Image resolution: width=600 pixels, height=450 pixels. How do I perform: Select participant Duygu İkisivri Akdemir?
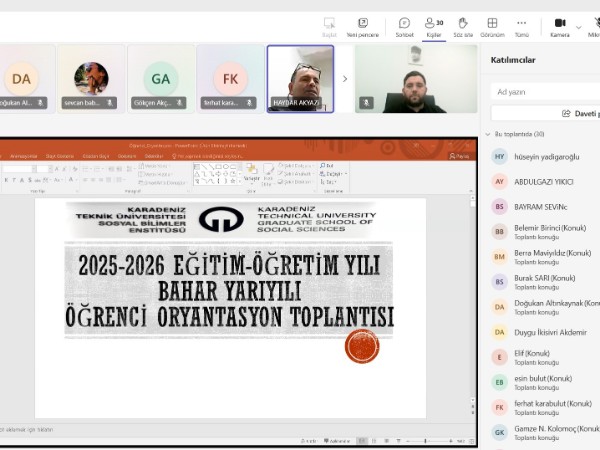[545, 332]
